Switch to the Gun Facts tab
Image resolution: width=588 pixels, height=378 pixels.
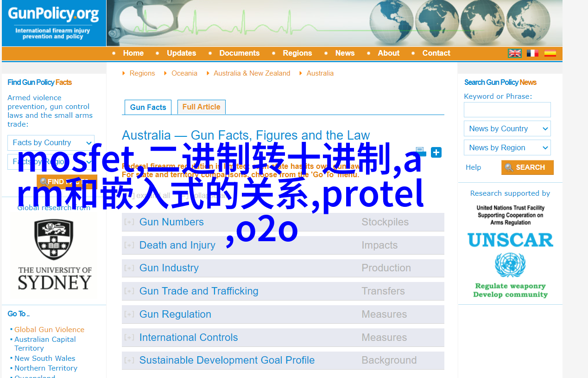[148, 107]
